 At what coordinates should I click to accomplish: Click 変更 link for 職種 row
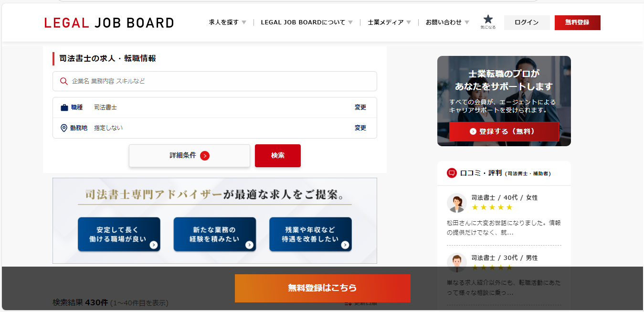(x=360, y=108)
